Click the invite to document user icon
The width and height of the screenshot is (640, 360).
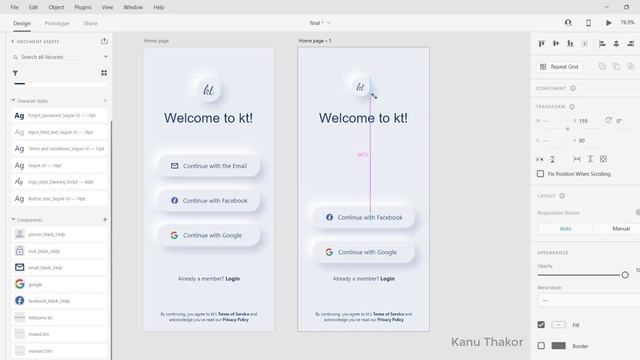(x=568, y=23)
